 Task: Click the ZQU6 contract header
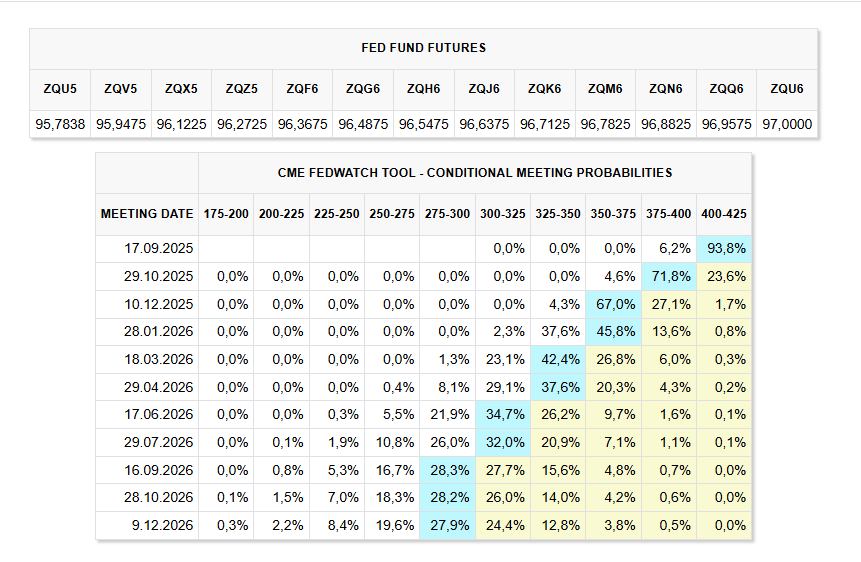[786, 89]
